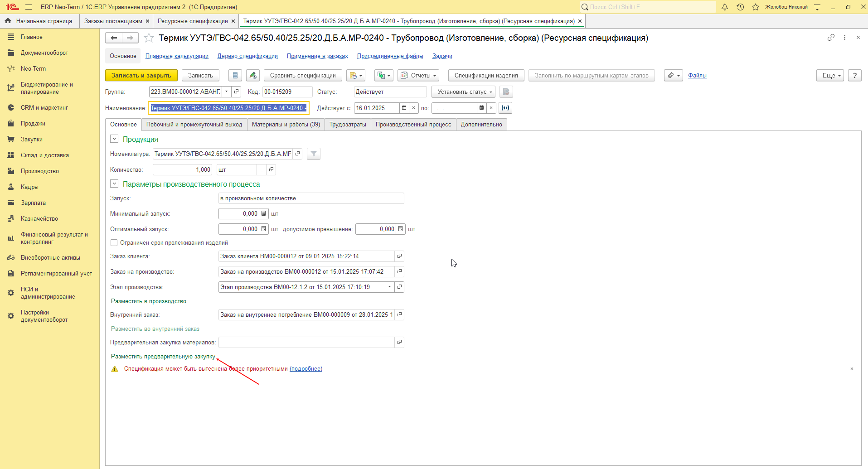Click Спецификации изделия button
Viewport: 868px width, 469px height.
click(486, 76)
